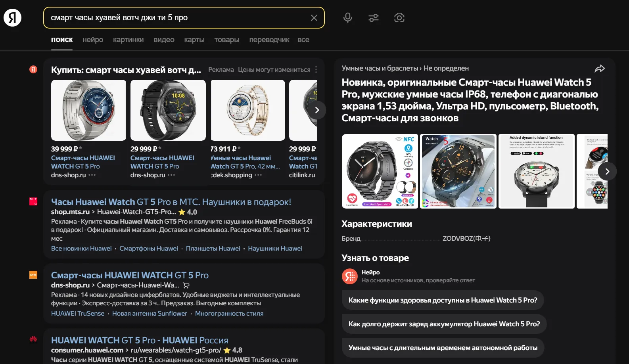The height and width of the screenshot is (364, 629).
Task: Open the Наушники Huawei sitelink
Action: click(275, 248)
